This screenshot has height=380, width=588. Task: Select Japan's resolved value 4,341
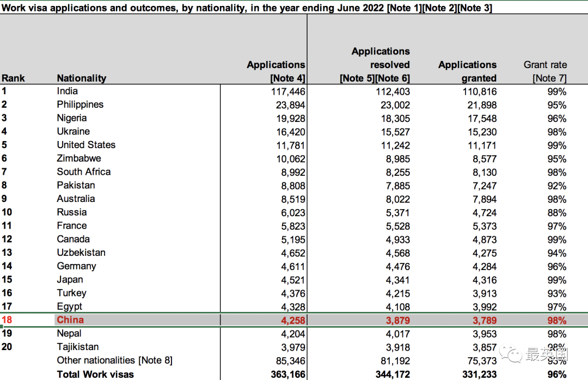[398, 281]
